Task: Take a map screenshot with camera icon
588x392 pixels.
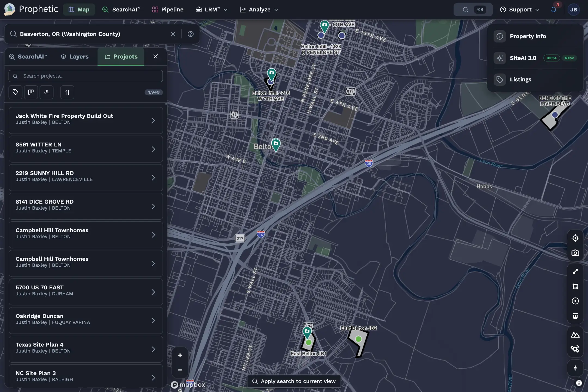Action: coord(575,253)
